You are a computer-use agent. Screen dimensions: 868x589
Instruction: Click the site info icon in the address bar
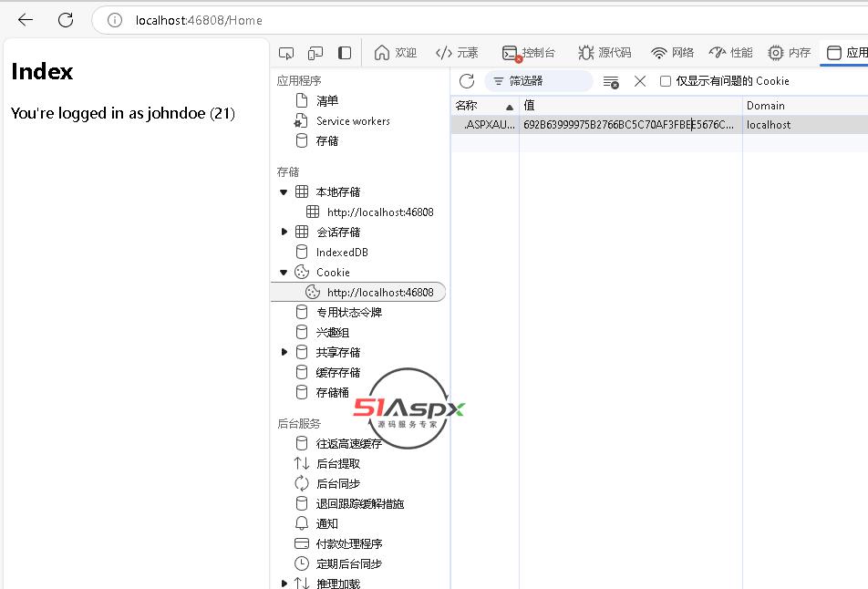click(115, 20)
